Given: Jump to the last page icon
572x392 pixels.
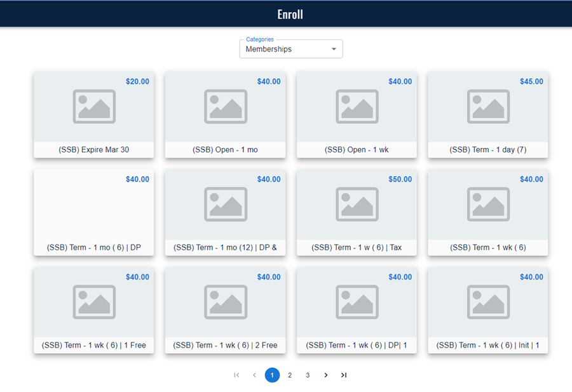Looking at the screenshot, I should tap(344, 375).
